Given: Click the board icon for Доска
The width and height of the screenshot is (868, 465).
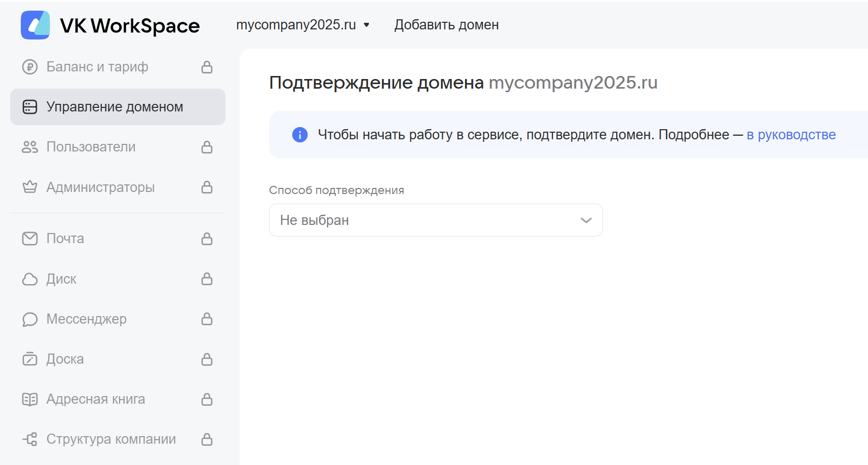Looking at the screenshot, I should point(30,359).
